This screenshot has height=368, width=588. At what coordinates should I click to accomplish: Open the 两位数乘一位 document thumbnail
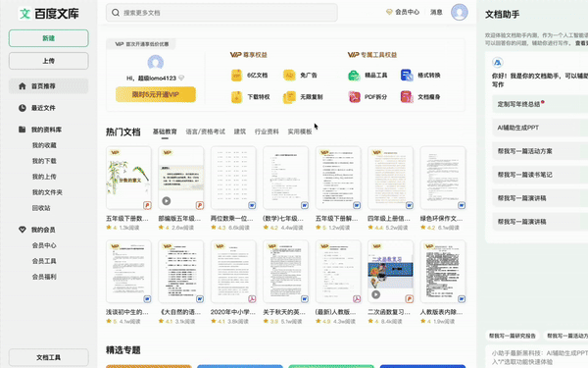point(233,178)
